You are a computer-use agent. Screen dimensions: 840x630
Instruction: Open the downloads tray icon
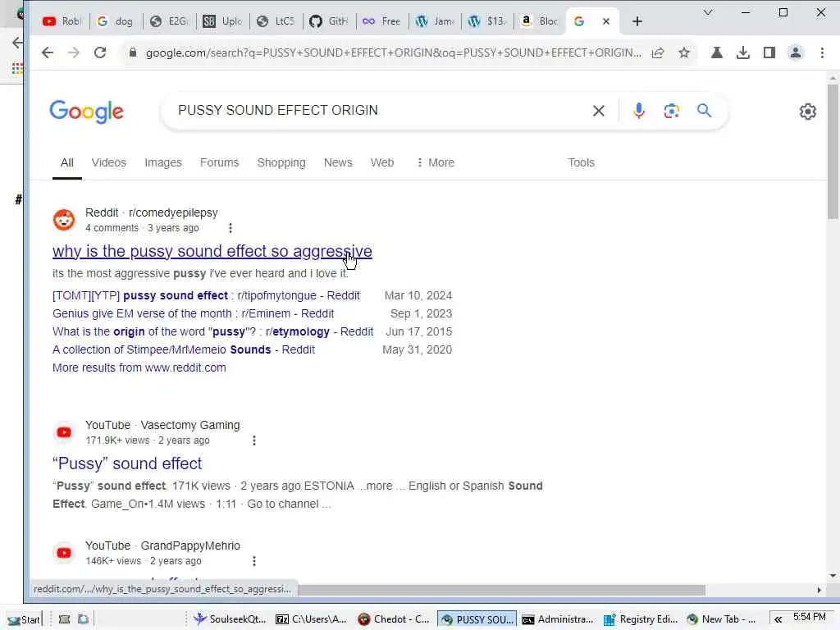(743, 52)
